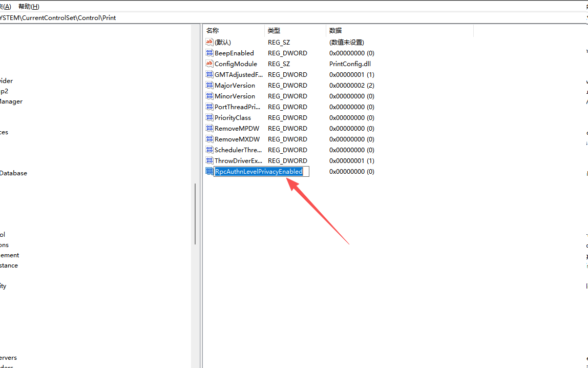The height and width of the screenshot is (368, 588).
Task: Click the DWORD icon next to RemoveMPDW
Action: [209, 128]
